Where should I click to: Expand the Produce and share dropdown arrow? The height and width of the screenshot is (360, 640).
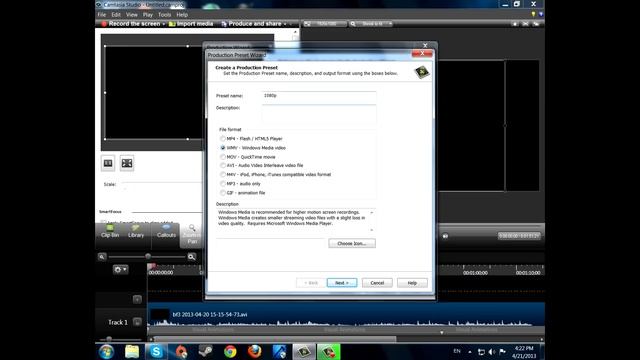pyautogui.click(x=285, y=24)
